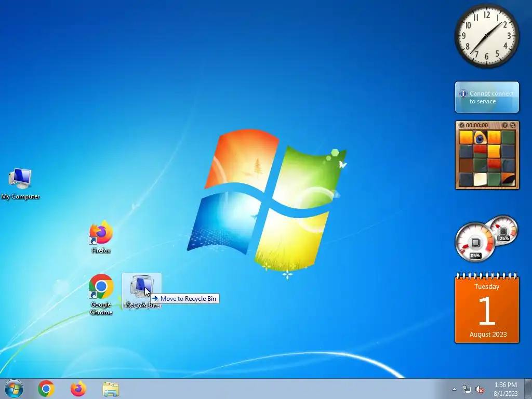Click the bottom-right beak puzzle tile

[508, 179]
